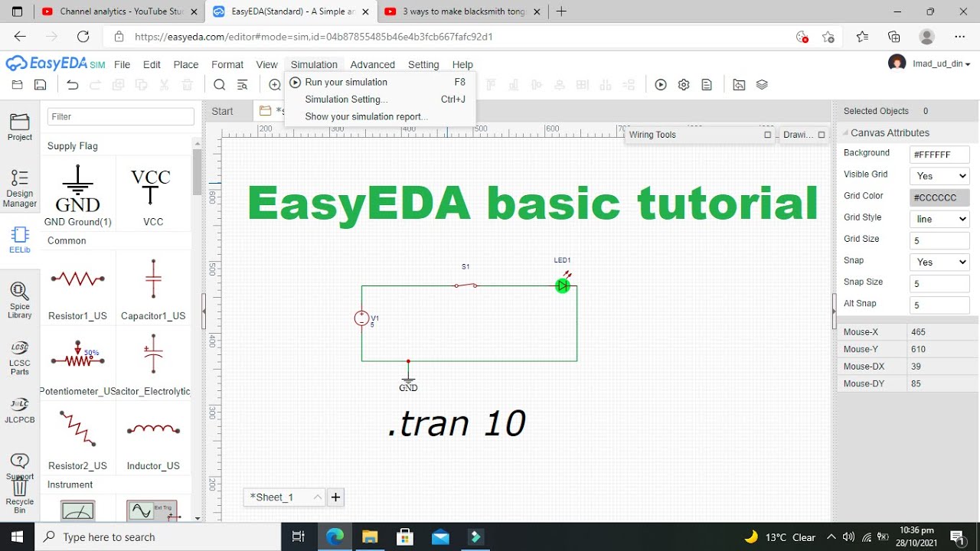Click the Grid Color field #CCCCCC
The image size is (980, 551).
[x=940, y=197]
